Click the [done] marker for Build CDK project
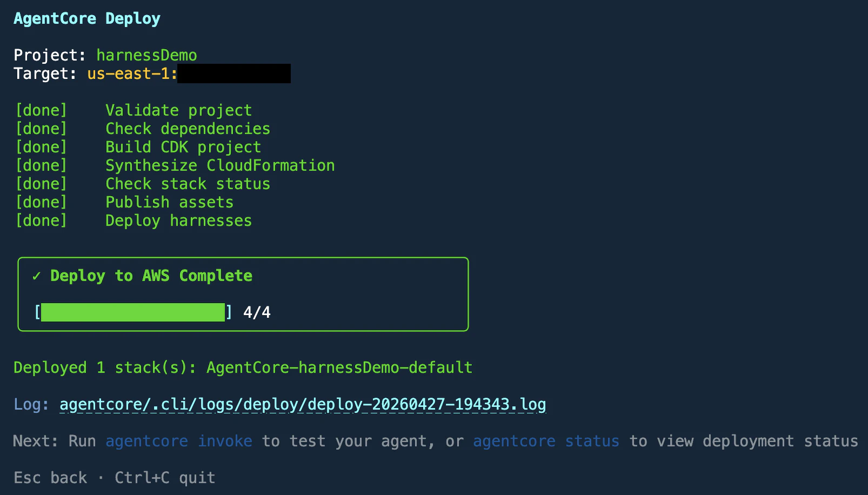Image resolution: width=868 pixels, height=495 pixels. (41, 147)
